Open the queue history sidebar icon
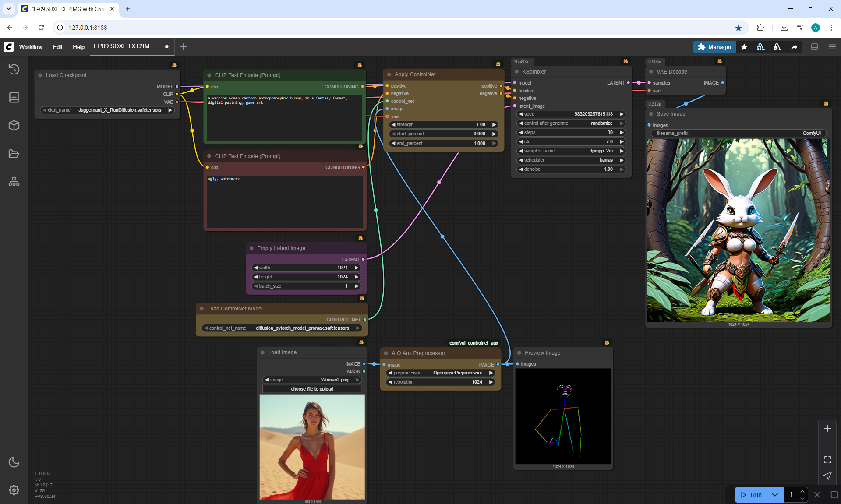 point(14,69)
